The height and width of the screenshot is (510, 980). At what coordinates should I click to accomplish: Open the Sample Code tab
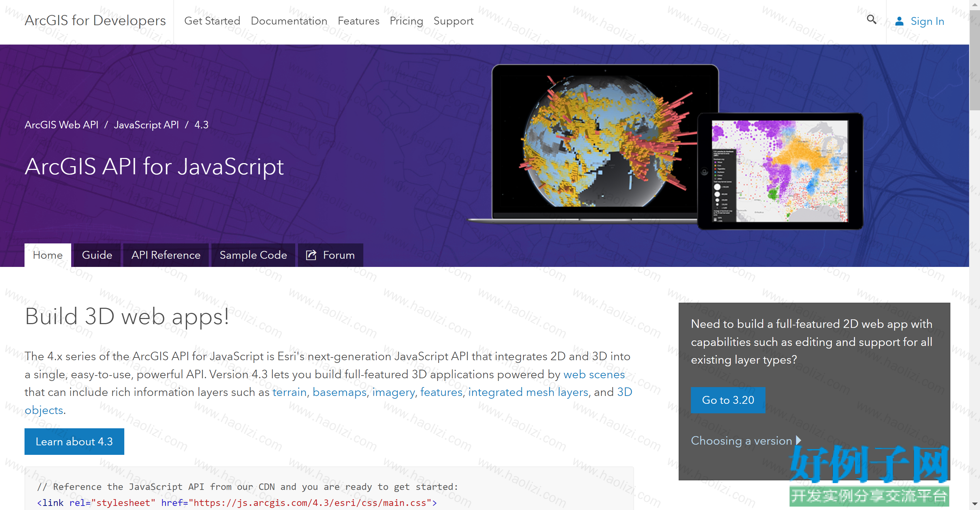[253, 255]
